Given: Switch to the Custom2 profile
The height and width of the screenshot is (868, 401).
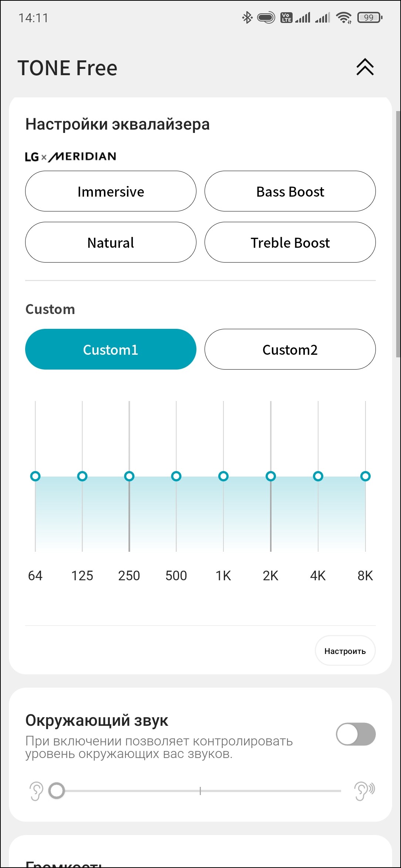Looking at the screenshot, I should tap(290, 349).
